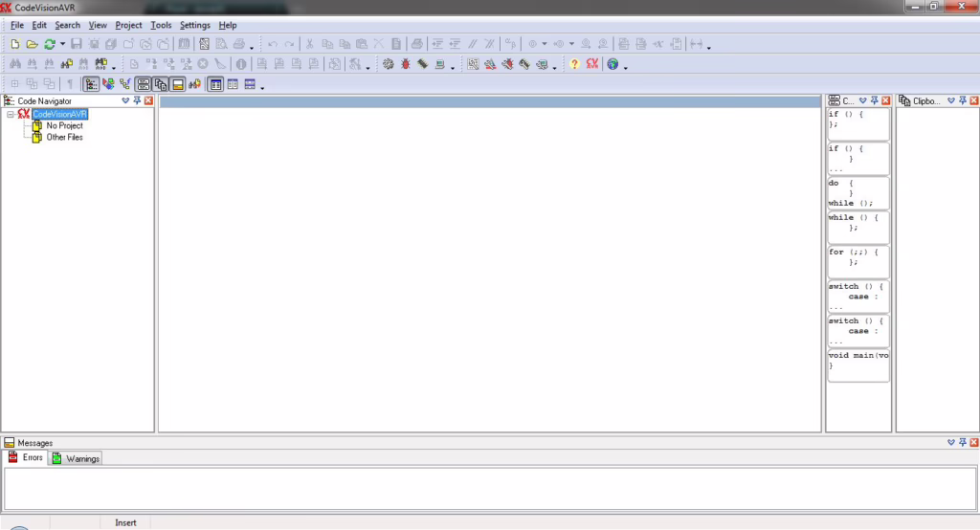Toggle Messages panel toolbar button
This screenshot has height=530, width=980.
(x=178, y=84)
